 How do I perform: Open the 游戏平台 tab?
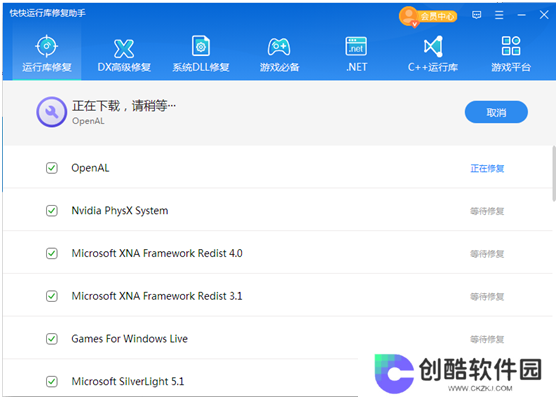[x=511, y=54]
